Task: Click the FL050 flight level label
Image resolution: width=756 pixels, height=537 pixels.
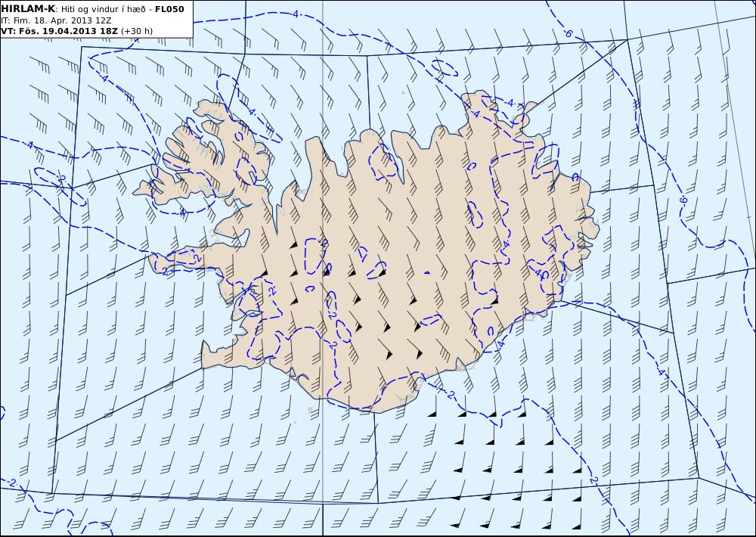Action: [x=169, y=9]
